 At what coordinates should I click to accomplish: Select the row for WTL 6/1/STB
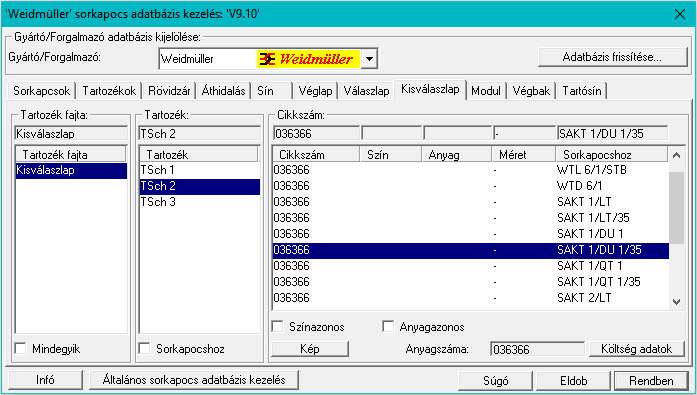471,170
